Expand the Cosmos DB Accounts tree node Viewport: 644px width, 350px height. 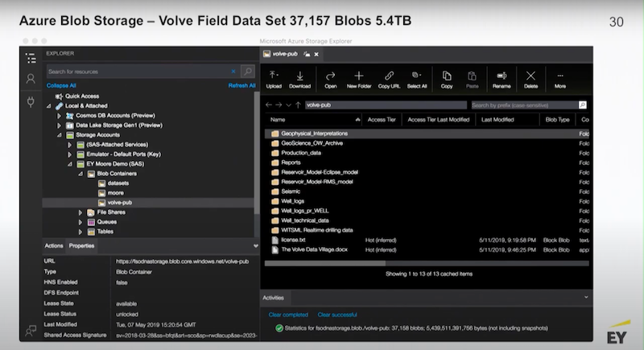(x=59, y=116)
